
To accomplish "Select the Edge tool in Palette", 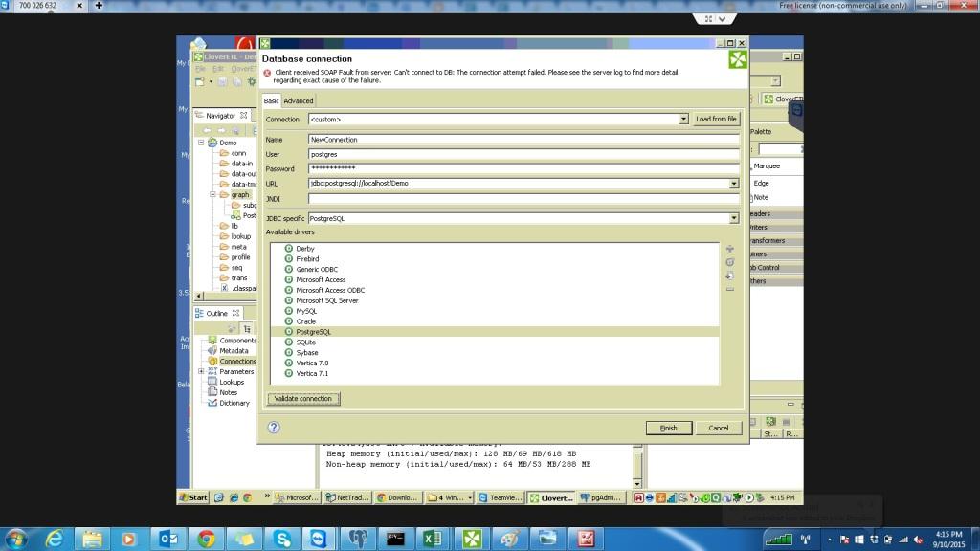I will pos(761,183).
